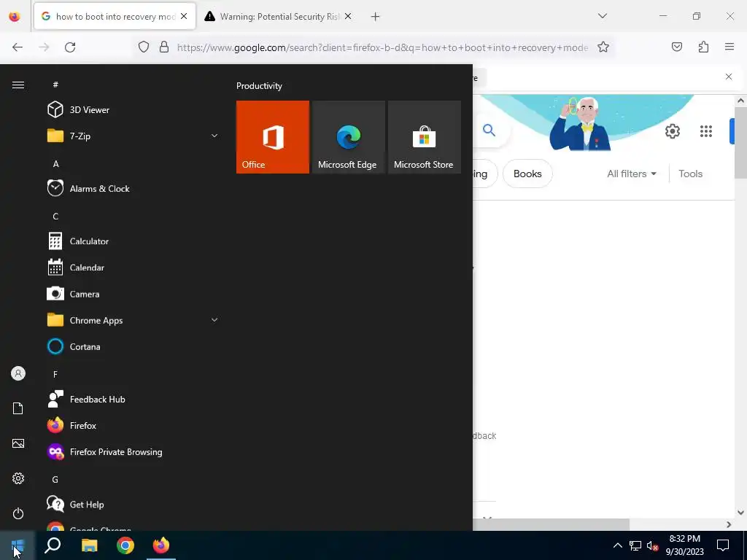
Task: Open the Get Help app
Action: [133, 505]
